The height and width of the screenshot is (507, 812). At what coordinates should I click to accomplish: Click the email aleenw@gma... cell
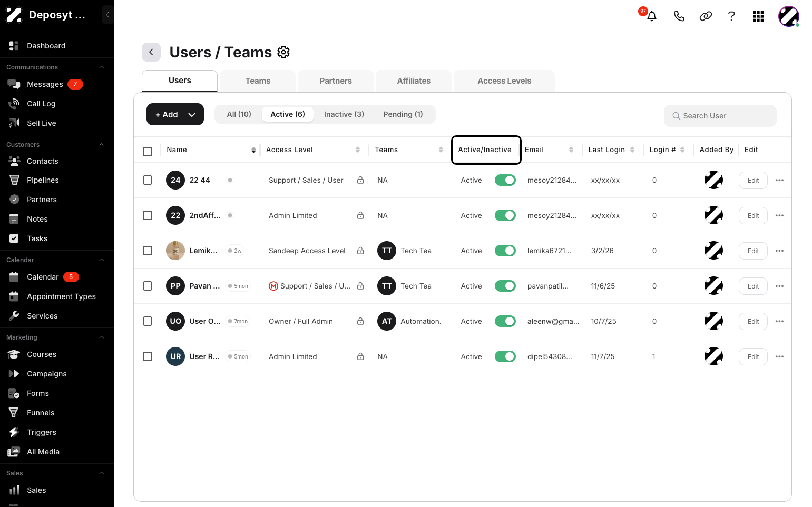pos(553,321)
